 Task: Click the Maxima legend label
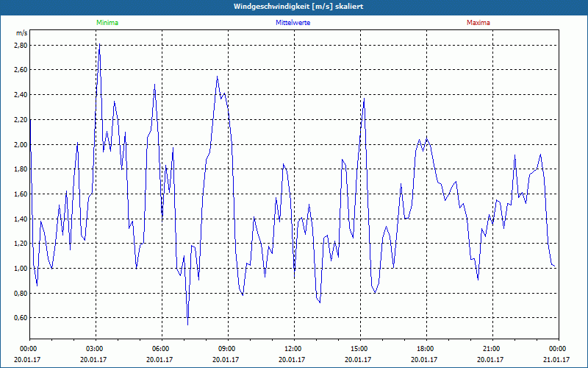[x=478, y=23]
